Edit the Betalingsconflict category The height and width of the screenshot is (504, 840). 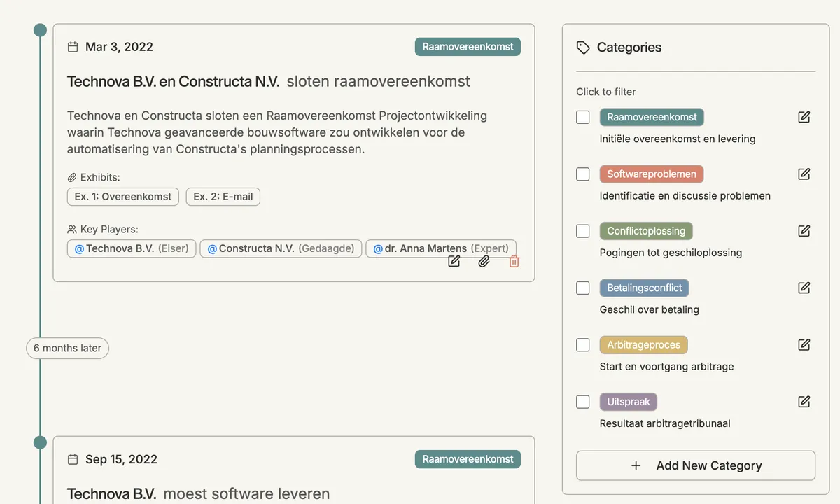pyautogui.click(x=804, y=288)
